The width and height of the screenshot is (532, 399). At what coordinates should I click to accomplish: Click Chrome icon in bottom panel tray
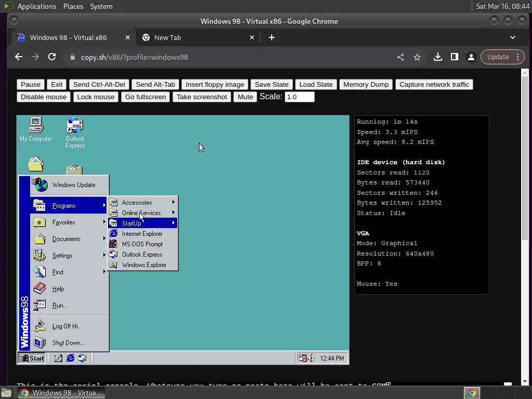tap(472, 393)
